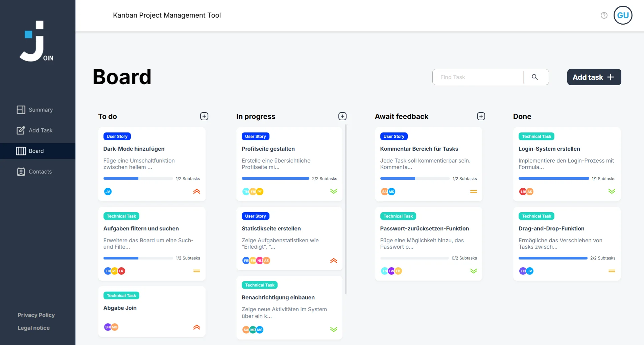644x345 pixels.
Task: Click AS avatar on Statistikseite erstellen
Action: pos(266,261)
